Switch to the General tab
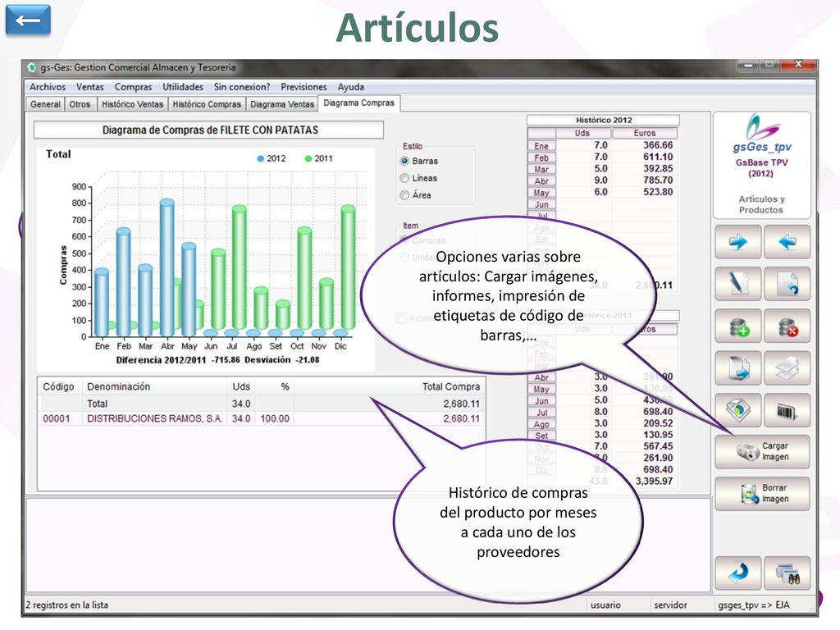This screenshot has width=840, height=630. point(45,104)
